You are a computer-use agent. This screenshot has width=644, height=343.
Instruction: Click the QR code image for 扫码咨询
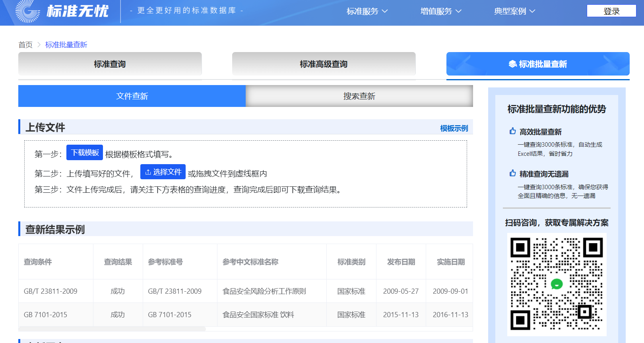[557, 285]
